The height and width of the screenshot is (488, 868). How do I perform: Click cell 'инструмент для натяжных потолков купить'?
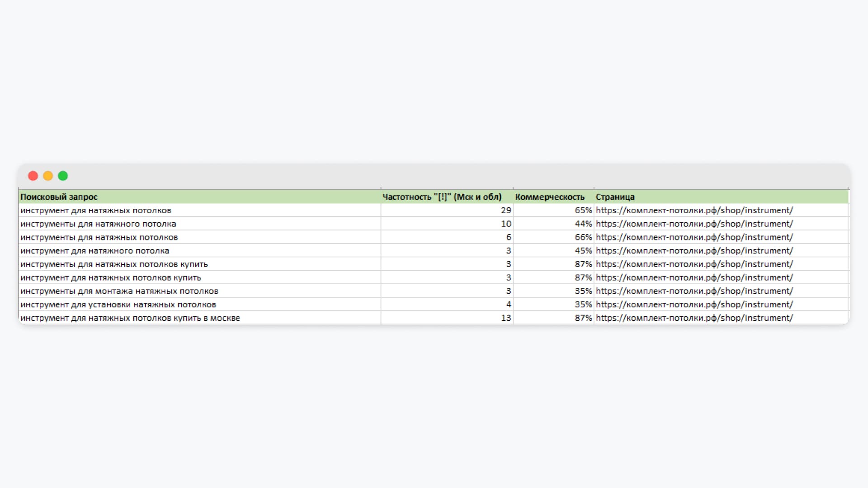(200, 277)
